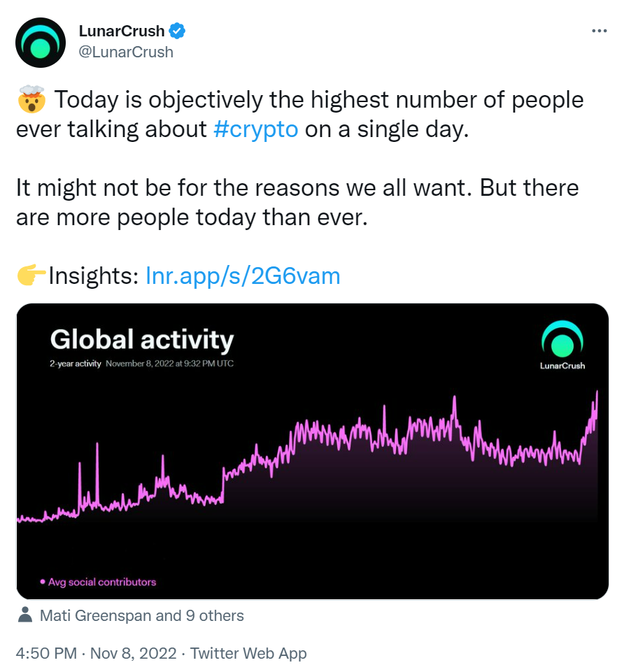This screenshot has width=624, height=672.
Task: Click the "Global activity" chart title
Action: (x=142, y=340)
